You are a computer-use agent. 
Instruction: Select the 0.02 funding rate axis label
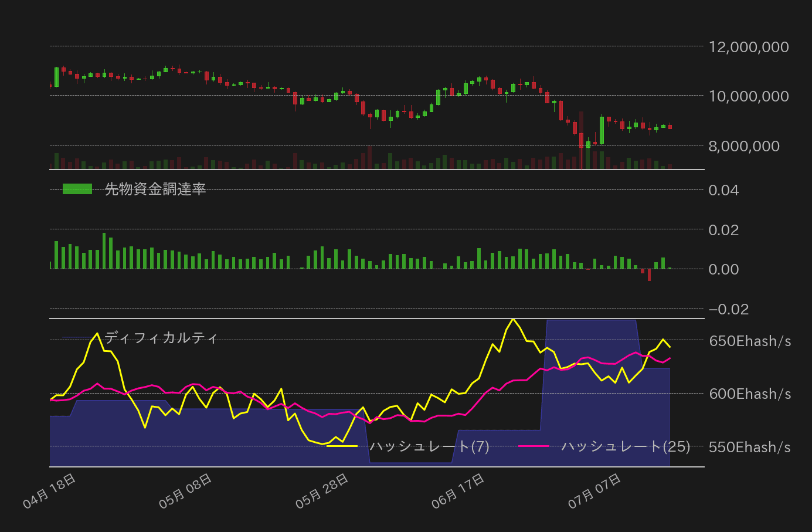click(723, 230)
